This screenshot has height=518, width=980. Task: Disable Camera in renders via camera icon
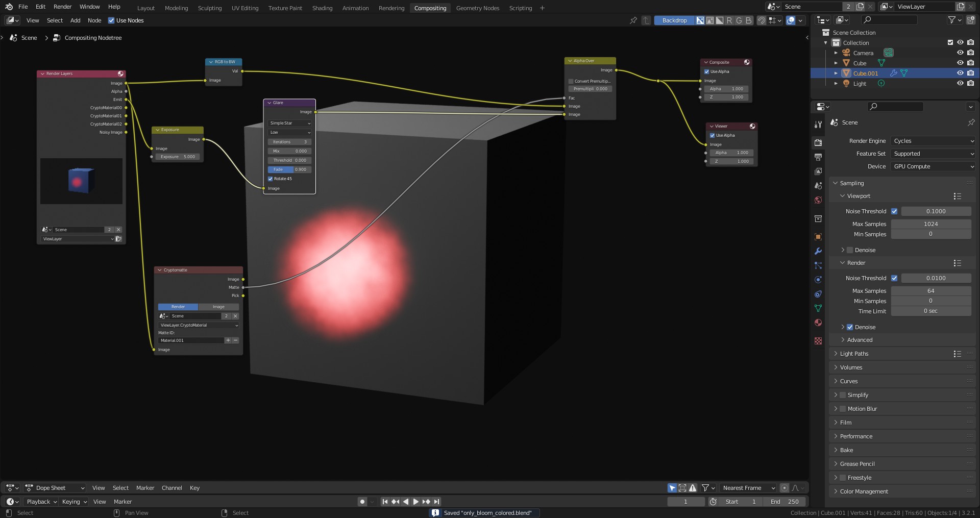970,53
